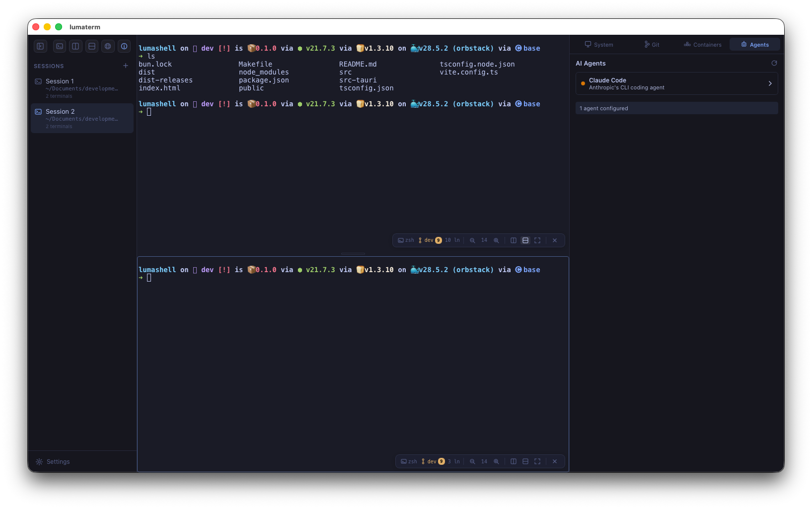Click the new terminal icon in the sidebar toolbar
The height and width of the screenshot is (509, 812).
point(60,46)
